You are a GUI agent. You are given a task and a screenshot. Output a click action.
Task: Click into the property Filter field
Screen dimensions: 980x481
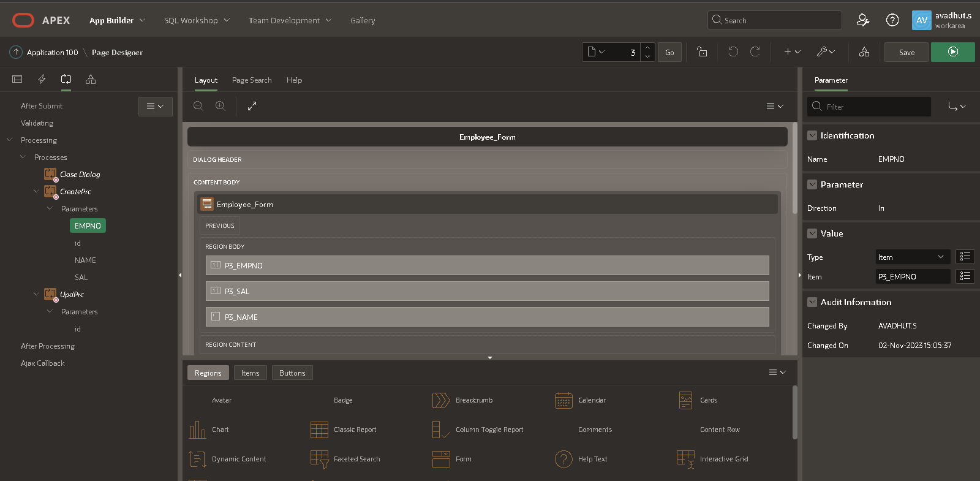(875, 107)
